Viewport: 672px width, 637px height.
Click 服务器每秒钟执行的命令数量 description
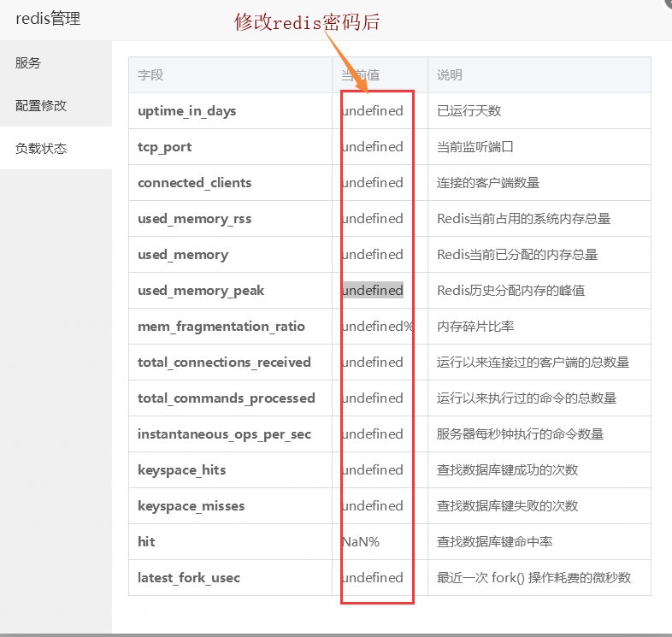point(521,434)
